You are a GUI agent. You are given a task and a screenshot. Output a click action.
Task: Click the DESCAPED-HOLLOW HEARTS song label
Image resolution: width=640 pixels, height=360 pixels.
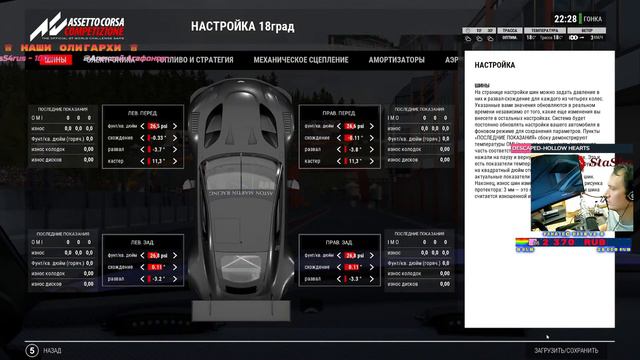point(551,148)
